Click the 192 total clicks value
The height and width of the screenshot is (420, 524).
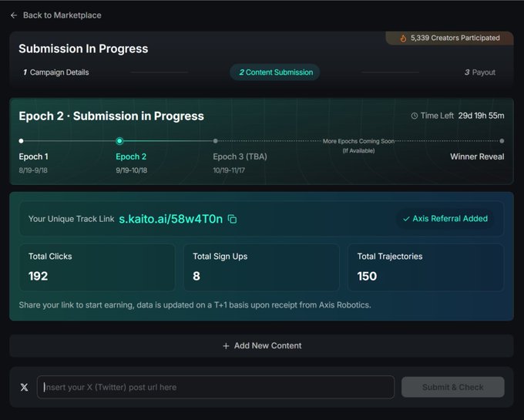38,277
